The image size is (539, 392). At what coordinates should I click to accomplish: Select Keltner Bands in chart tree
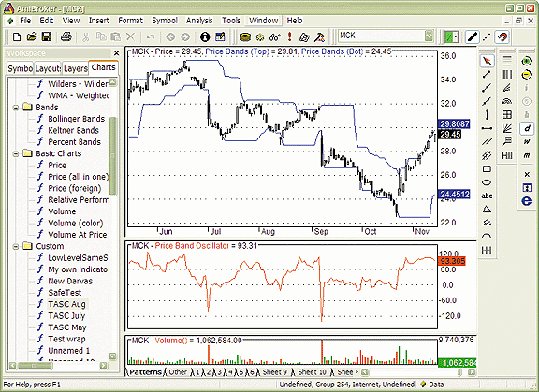pos(73,131)
